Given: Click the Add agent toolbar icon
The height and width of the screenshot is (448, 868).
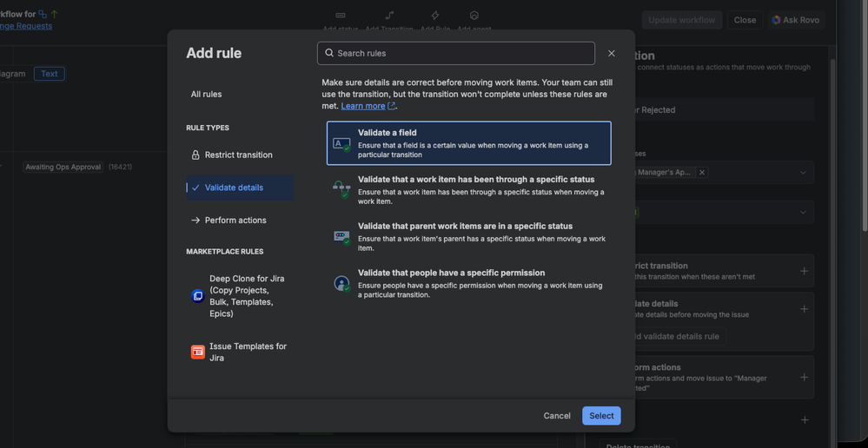Looking at the screenshot, I should tap(474, 15).
